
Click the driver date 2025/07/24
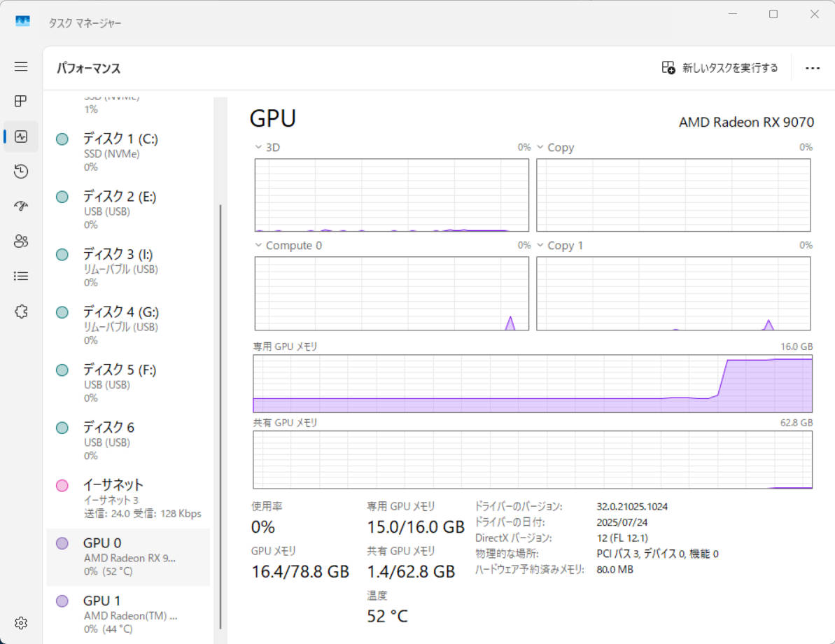[x=622, y=522]
